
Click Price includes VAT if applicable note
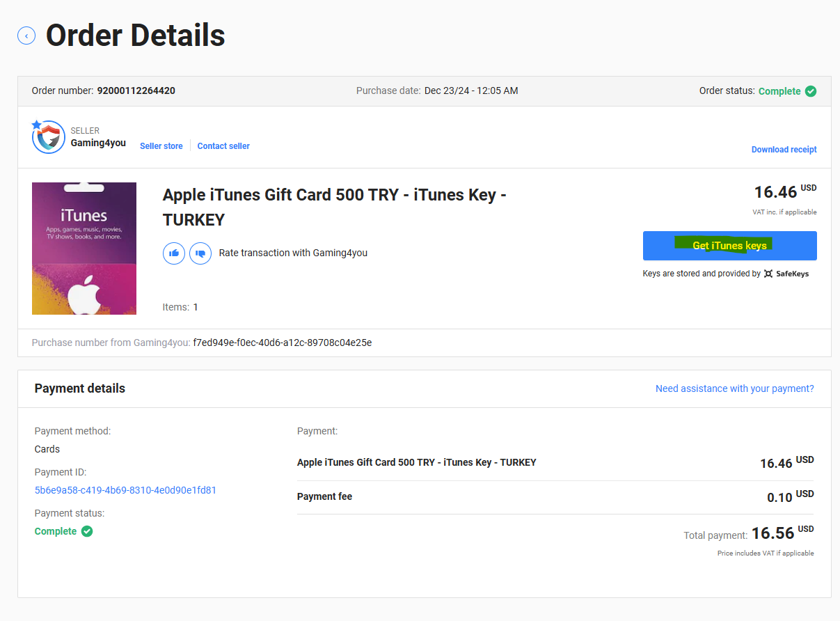(766, 553)
